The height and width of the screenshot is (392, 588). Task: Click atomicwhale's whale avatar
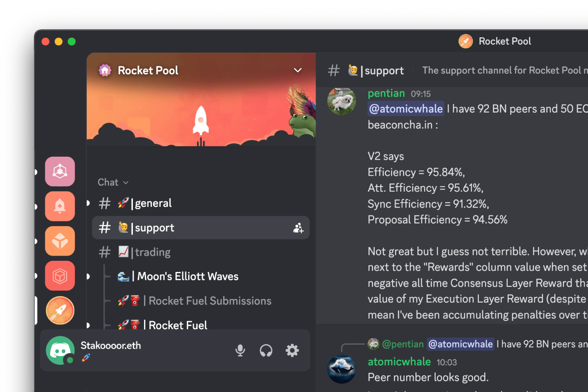coord(341,369)
